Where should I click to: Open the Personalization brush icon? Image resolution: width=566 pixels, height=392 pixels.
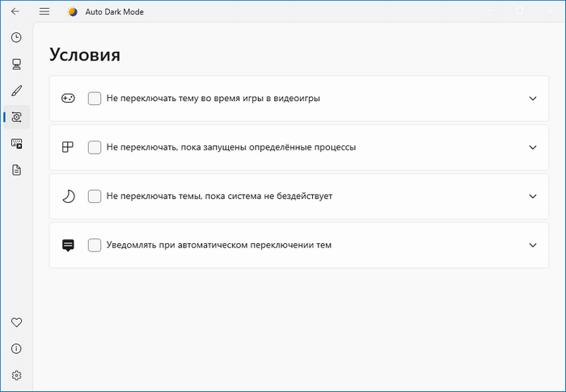17,91
